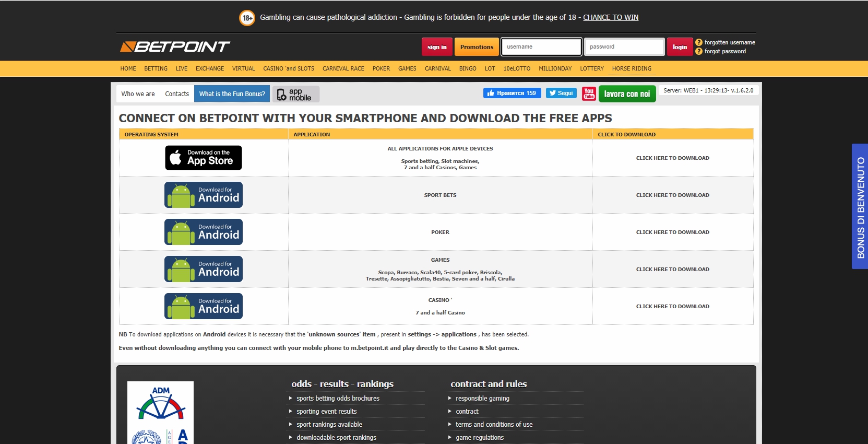
Task: Open the Promotions button
Action: (x=477, y=47)
